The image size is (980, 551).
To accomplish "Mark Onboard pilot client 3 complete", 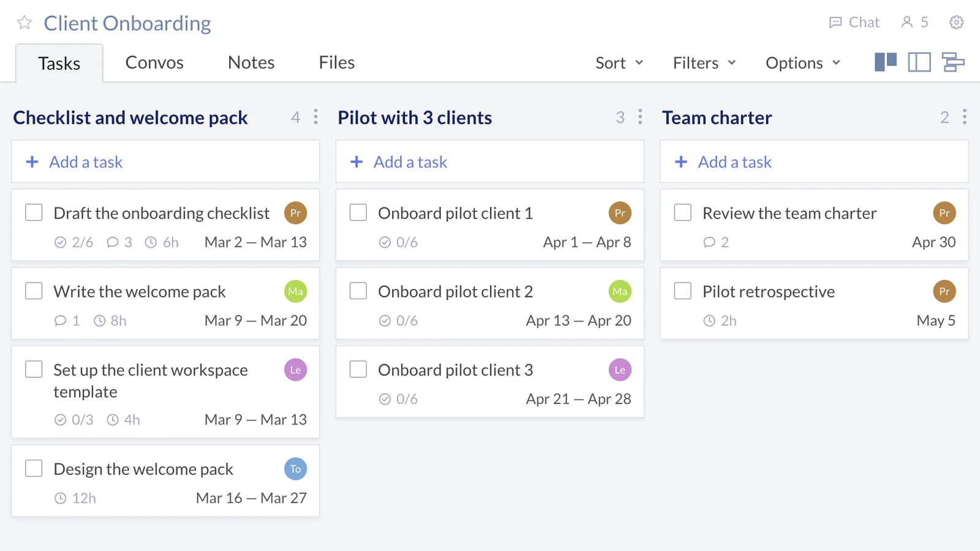I will (358, 369).
